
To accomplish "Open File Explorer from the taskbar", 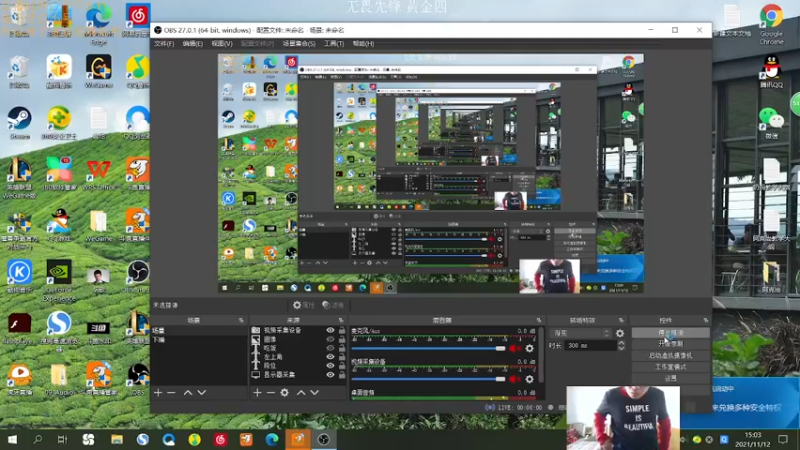I will pyautogui.click(x=117, y=439).
